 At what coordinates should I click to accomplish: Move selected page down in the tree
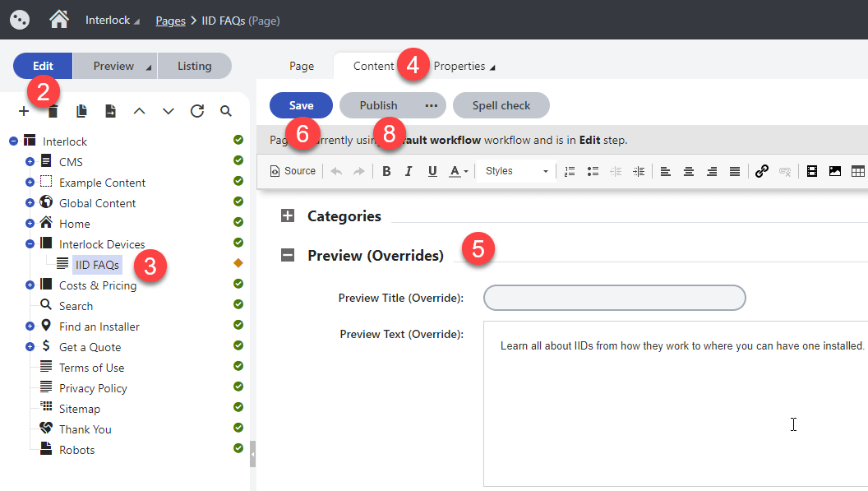tap(169, 111)
